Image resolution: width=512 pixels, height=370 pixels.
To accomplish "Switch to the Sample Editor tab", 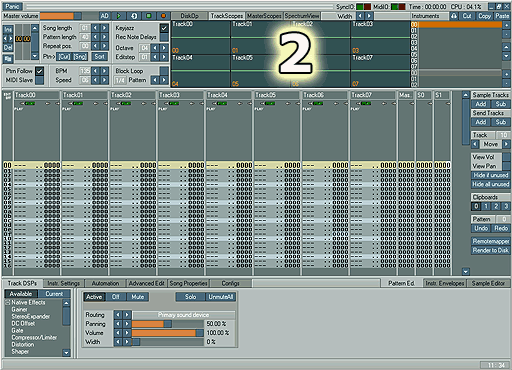I will point(488,283).
